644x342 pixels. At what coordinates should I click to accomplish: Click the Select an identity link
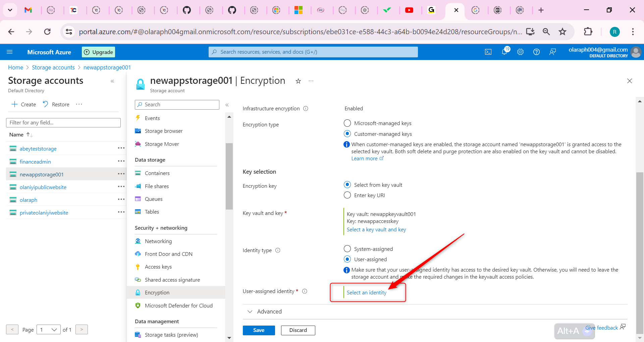367,292
